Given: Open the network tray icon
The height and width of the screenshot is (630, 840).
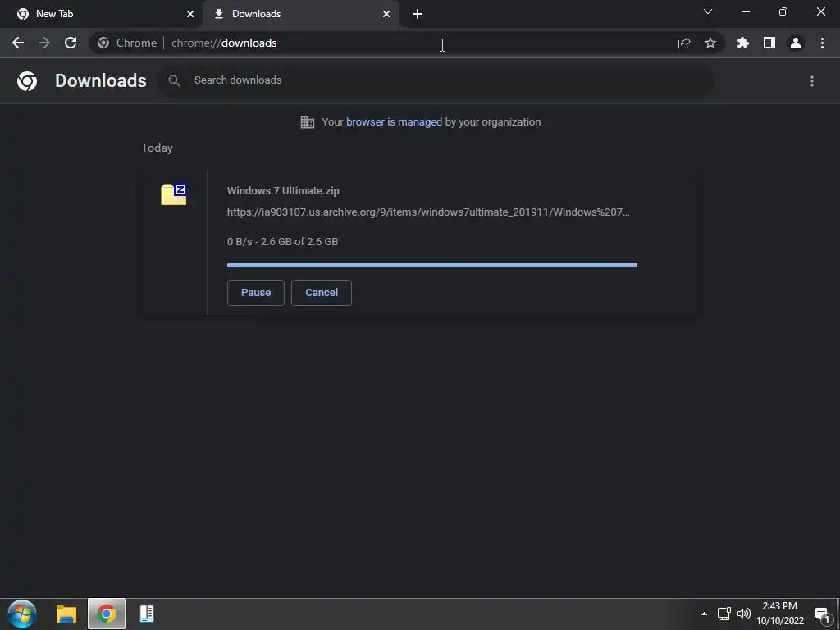Looking at the screenshot, I should click(x=724, y=614).
